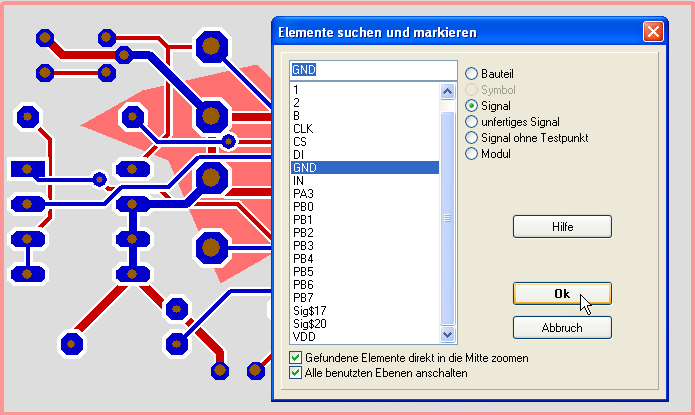The width and height of the screenshot is (695, 415).
Task: Select Signal ohne Testpunkt radio option
Action: point(472,137)
